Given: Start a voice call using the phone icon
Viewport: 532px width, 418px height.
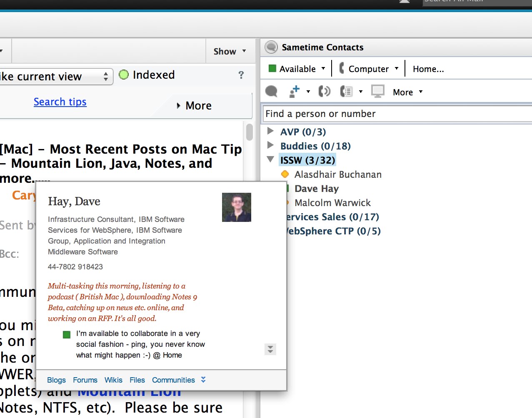Looking at the screenshot, I should pos(325,91).
